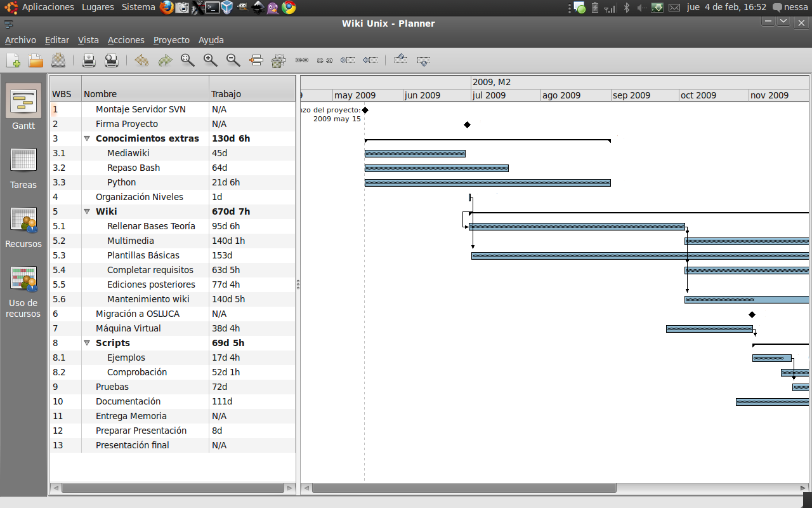Select the Mantenimiento wiki task row
The width and height of the screenshot is (812, 508).
[148, 299]
